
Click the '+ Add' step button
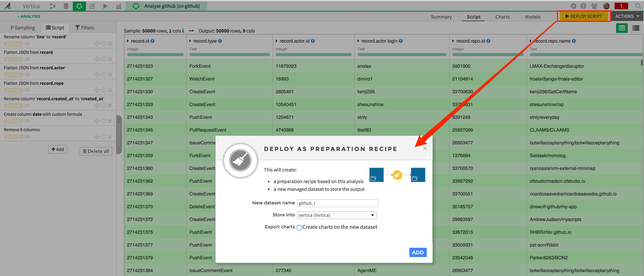click(x=58, y=149)
